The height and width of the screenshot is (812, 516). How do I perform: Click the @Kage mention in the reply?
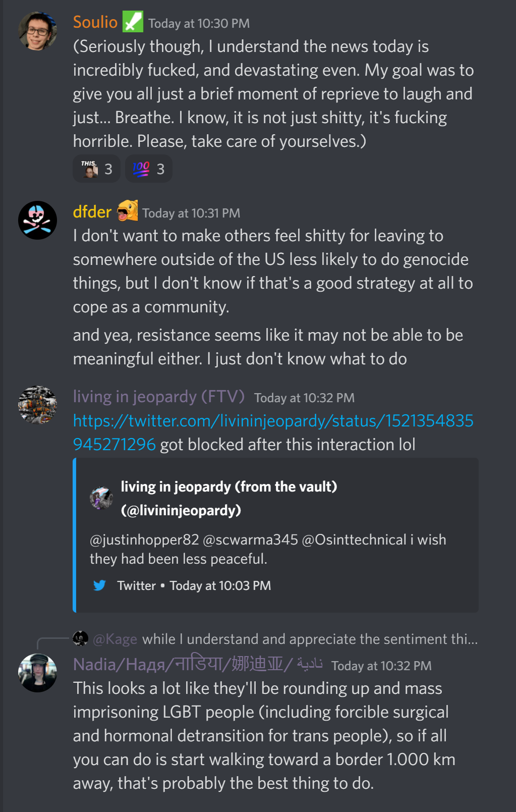[x=115, y=639]
